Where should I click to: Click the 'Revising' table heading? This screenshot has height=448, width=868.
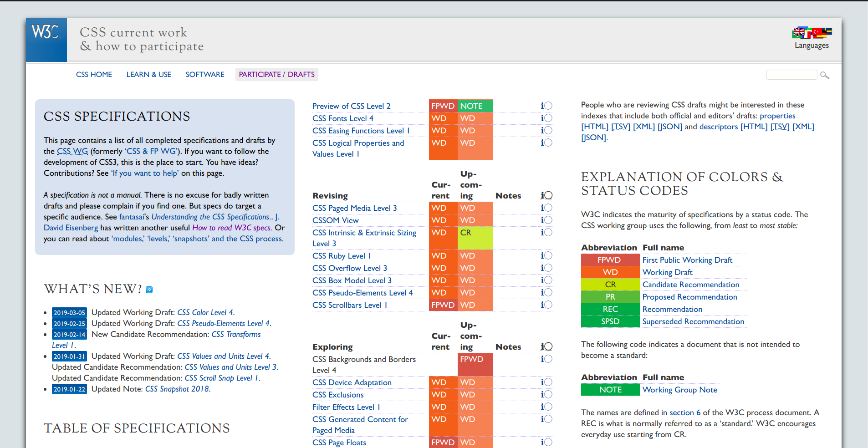click(330, 196)
